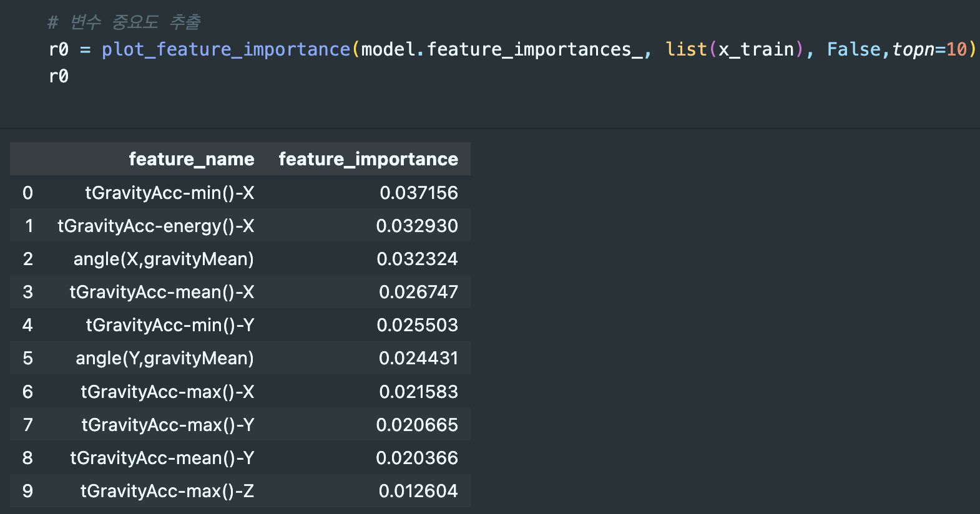Select the tGravityAcc-min()-Y cell
980x514 pixels.
[170, 325]
